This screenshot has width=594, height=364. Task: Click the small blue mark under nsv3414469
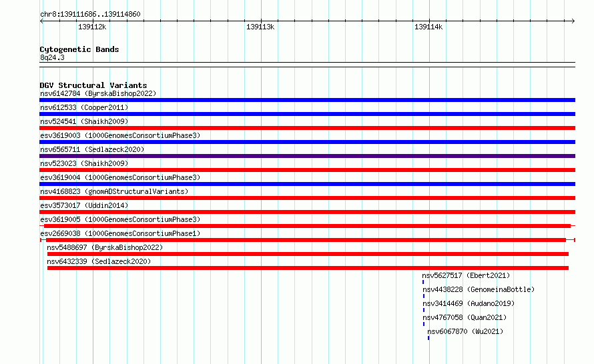(x=424, y=310)
